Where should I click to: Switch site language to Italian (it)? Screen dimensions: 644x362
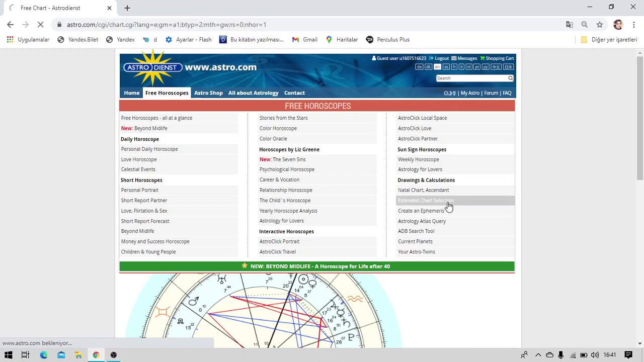coord(461,67)
